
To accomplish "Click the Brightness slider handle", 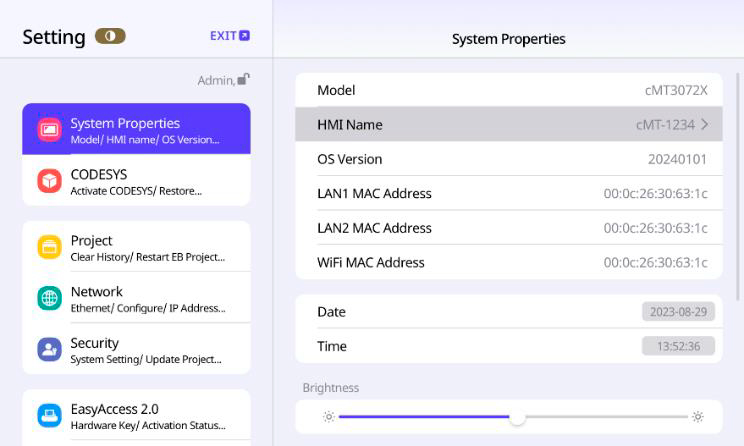I will 517,417.
